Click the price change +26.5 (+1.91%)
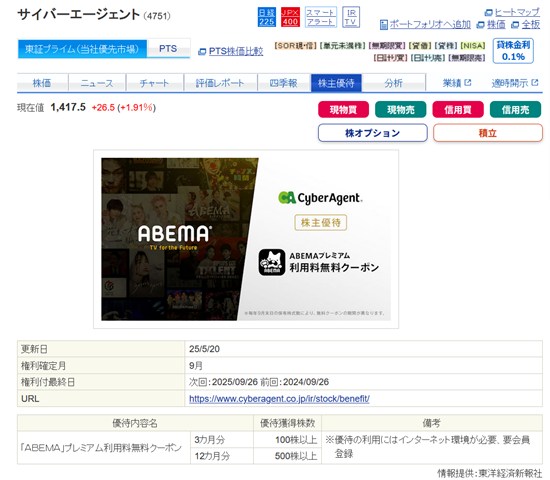 (x=124, y=107)
